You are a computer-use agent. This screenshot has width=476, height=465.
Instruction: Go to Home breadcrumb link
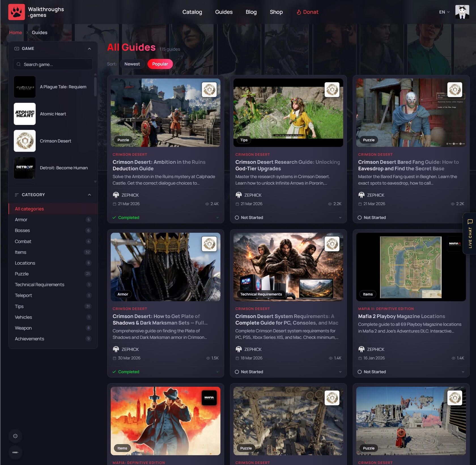click(x=15, y=33)
